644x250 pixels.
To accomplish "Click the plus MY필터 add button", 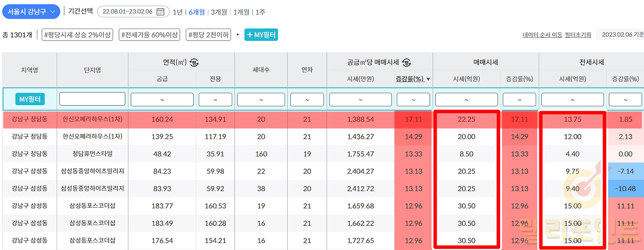I will (261, 35).
